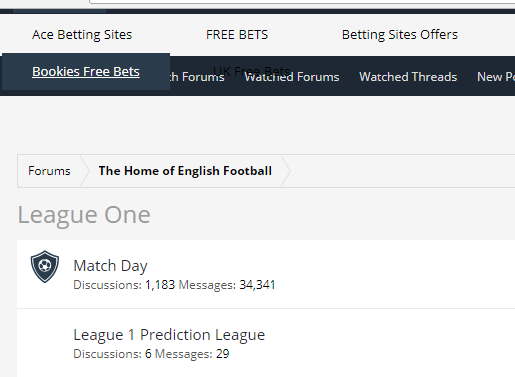
Task: Open the FREE BETS menu item
Action: pyautogui.click(x=237, y=35)
